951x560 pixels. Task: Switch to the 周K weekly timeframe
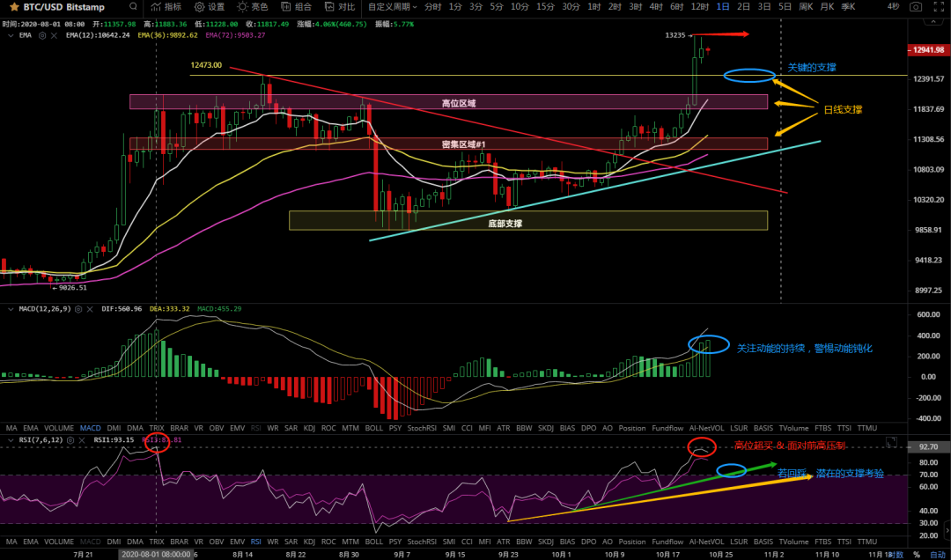tap(807, 6)
